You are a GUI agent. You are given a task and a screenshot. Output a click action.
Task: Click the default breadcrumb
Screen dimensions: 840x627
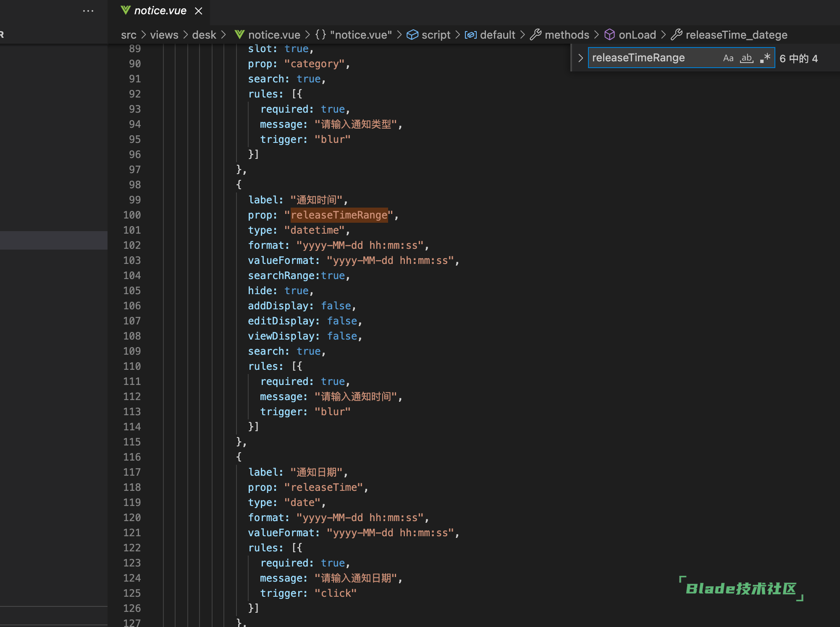(497, 35)
